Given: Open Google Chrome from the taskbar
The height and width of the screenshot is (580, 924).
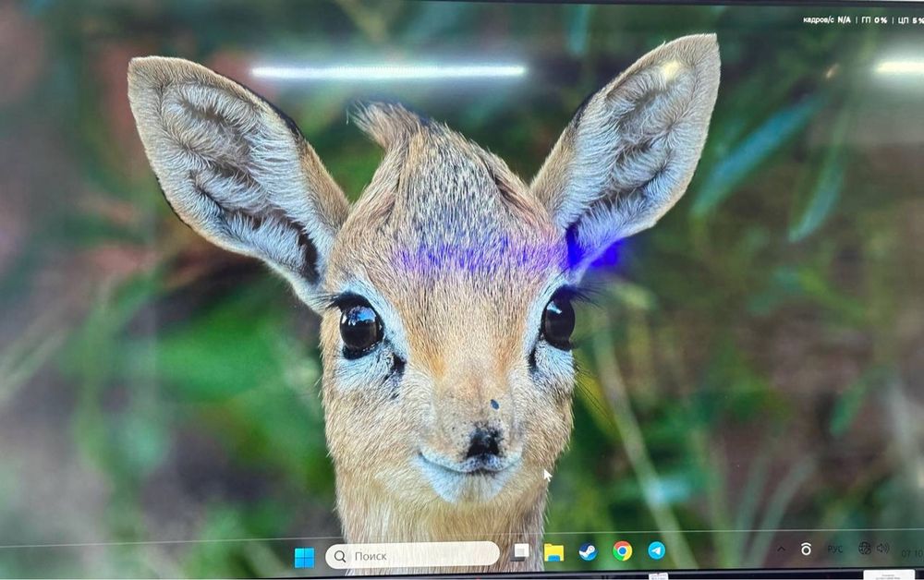Looking at the screenshot, I should tap(622, 551).
